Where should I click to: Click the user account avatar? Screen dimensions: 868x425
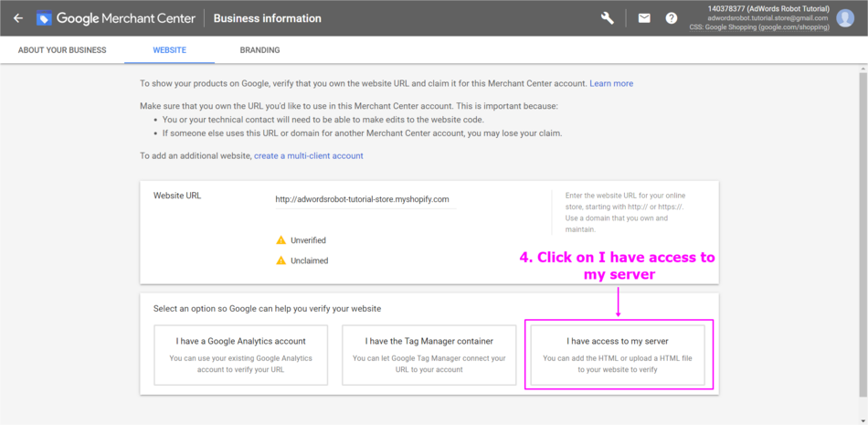845,18
